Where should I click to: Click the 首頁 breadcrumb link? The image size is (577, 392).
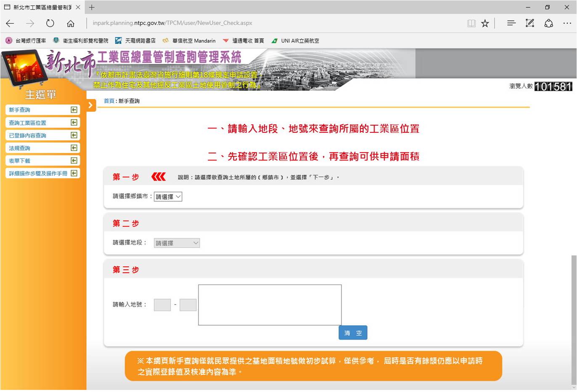coord(109,101)
